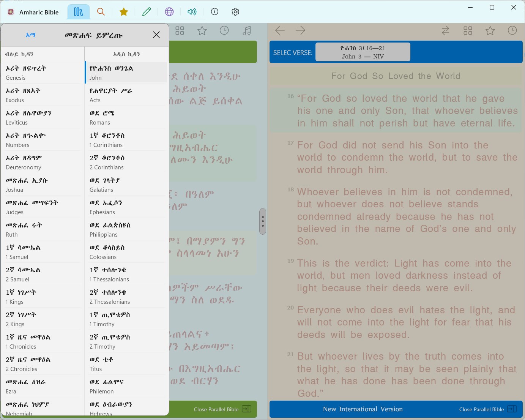Select Ruth from the Old Testament list

43,229
